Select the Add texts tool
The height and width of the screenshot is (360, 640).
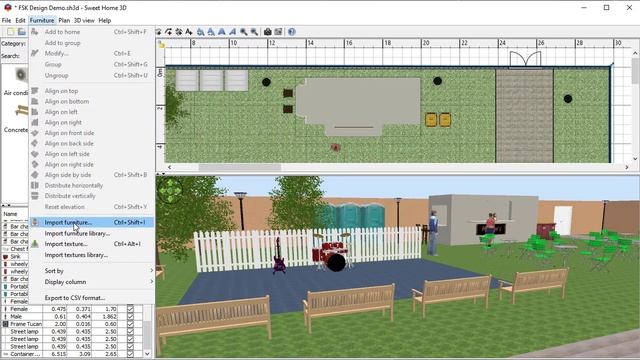coord(189,32)
